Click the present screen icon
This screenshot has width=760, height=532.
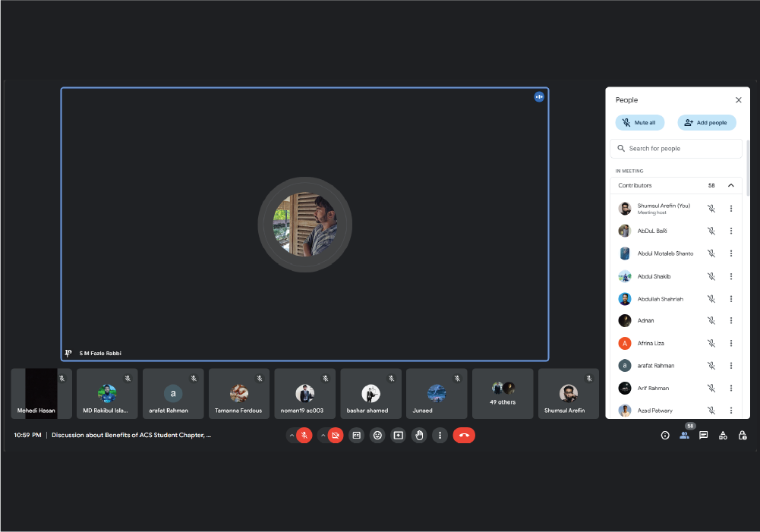pos(398,436)
